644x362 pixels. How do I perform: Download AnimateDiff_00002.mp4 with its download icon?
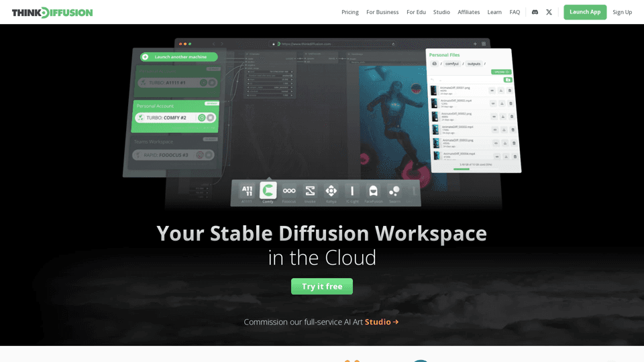pyautogui.click(x=502, y=103)
